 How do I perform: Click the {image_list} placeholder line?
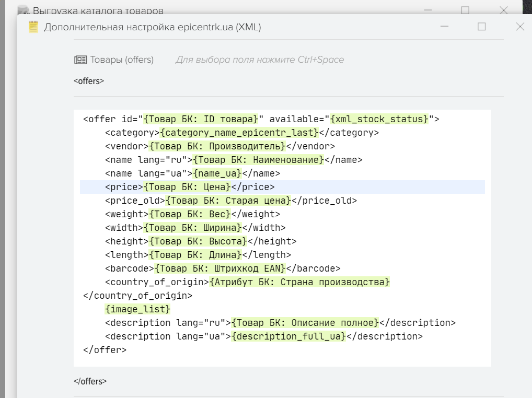(x=137, y=309)
